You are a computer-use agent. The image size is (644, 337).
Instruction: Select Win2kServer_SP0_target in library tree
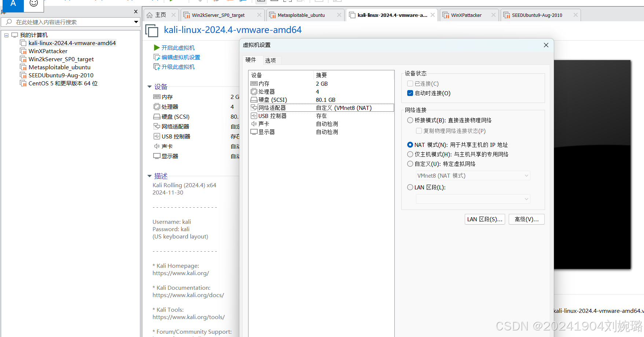click(61, 59)
